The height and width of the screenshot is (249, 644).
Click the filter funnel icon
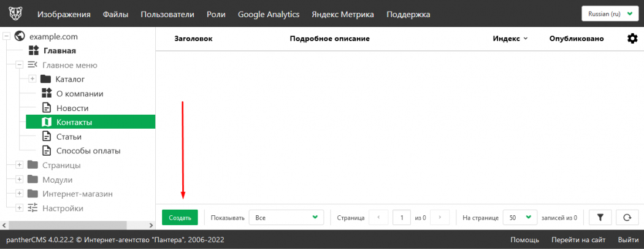pyautogui.click(x=600, y=217)
